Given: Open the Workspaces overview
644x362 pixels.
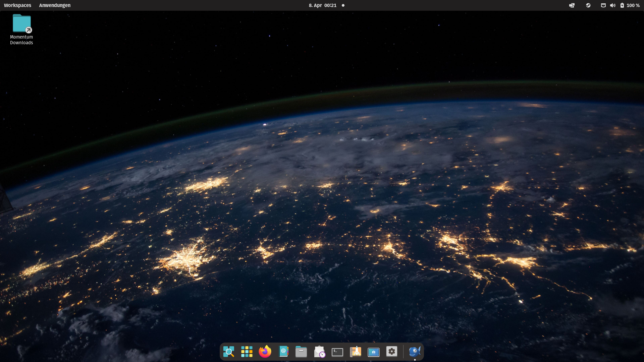Looking at the screenshot, I should 17,5.
